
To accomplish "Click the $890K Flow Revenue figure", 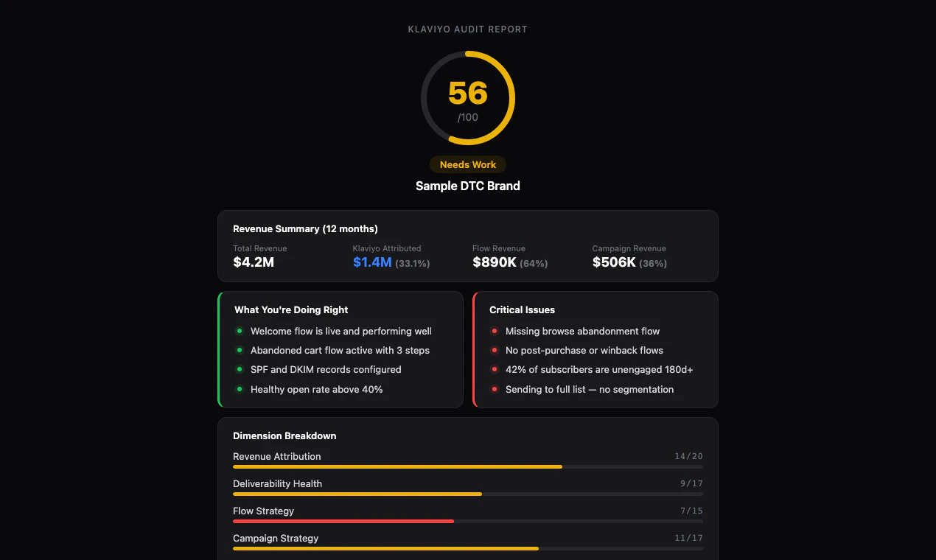I will click(495, 262).
